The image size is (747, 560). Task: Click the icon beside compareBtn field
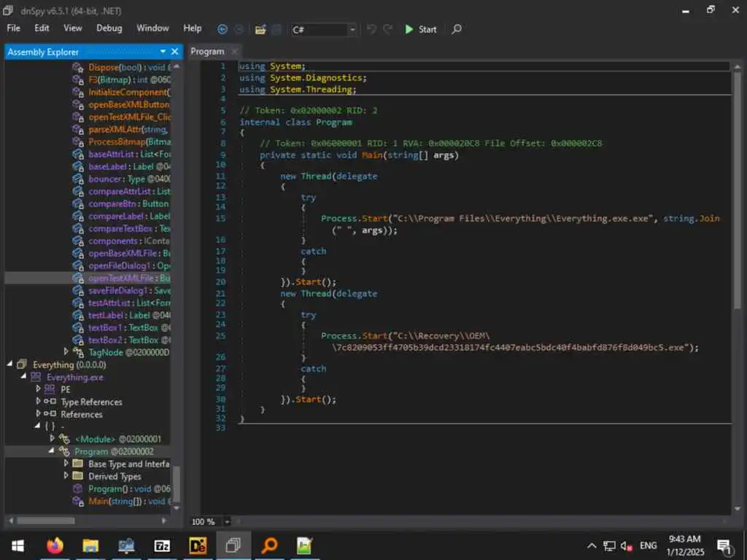tap(78, 204)
